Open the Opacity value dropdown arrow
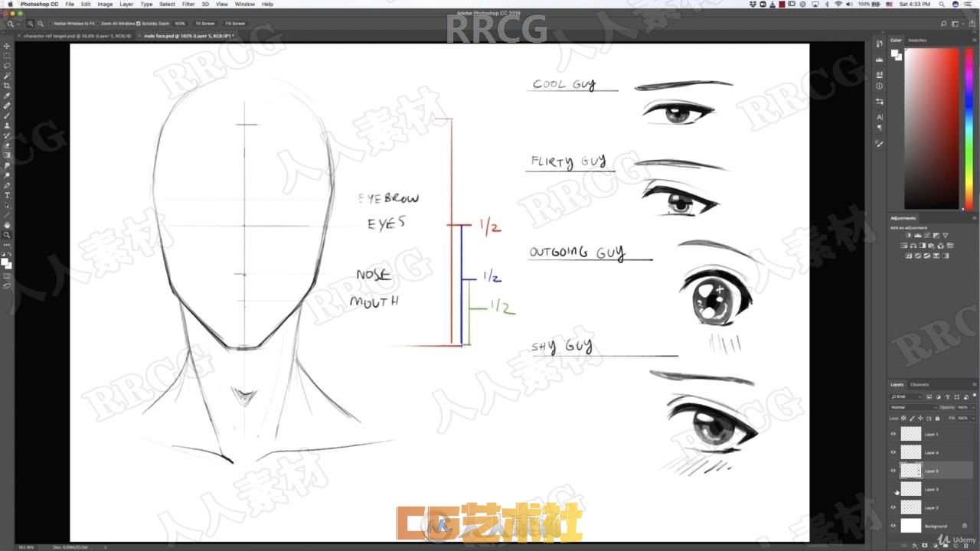The height and width of the screenshot is (551, 980). (x=972, y=407)
